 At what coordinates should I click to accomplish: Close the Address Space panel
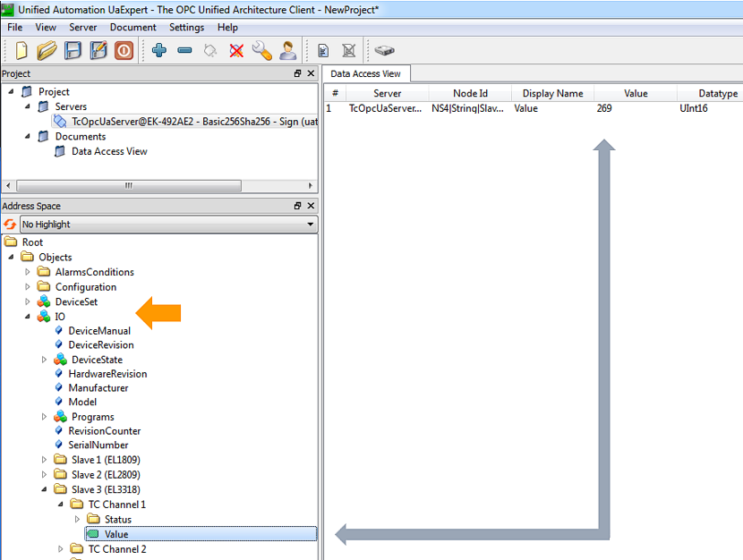click(311, 206)
